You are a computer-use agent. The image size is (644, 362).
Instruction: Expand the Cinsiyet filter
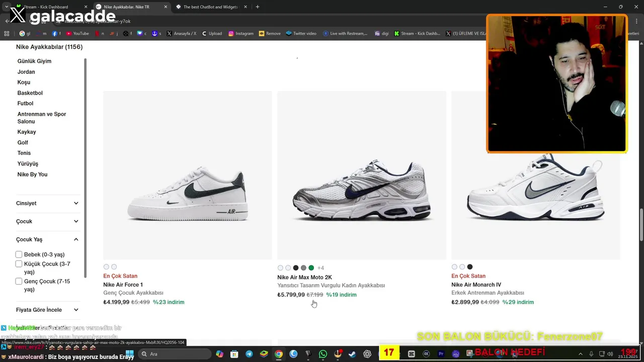pos(48,203)
